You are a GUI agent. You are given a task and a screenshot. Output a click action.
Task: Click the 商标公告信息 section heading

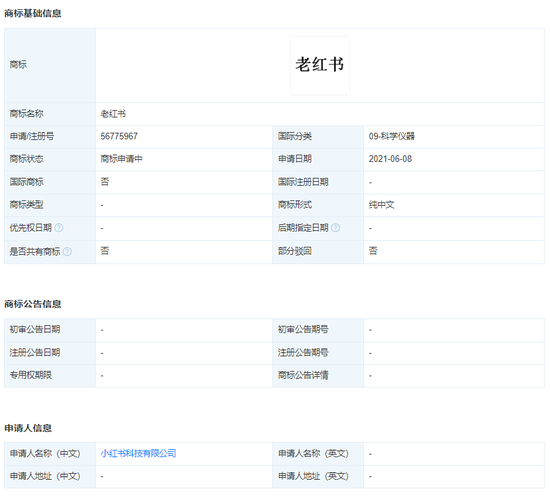pyautogui.click(x=33, y=304)
